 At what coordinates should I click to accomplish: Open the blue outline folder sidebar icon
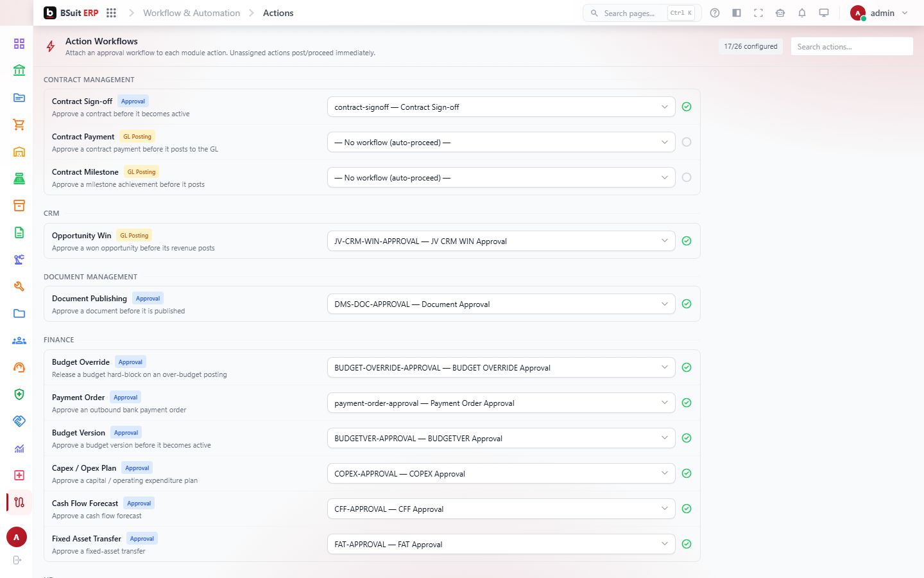click(x=19, y=313)
